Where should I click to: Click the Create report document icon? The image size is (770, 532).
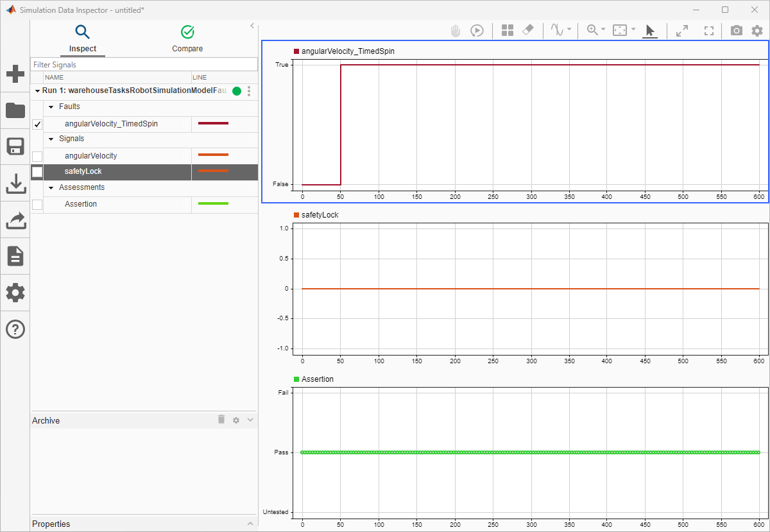(x=15, y=256)
